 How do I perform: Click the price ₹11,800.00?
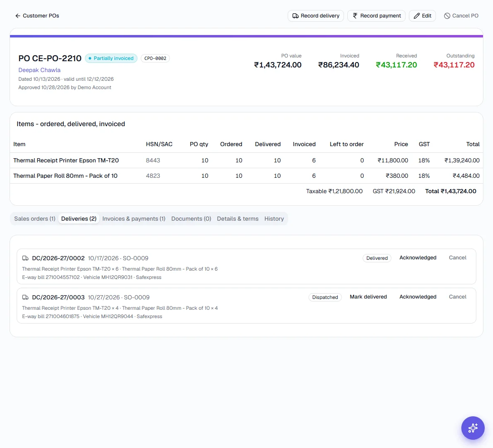393,160
